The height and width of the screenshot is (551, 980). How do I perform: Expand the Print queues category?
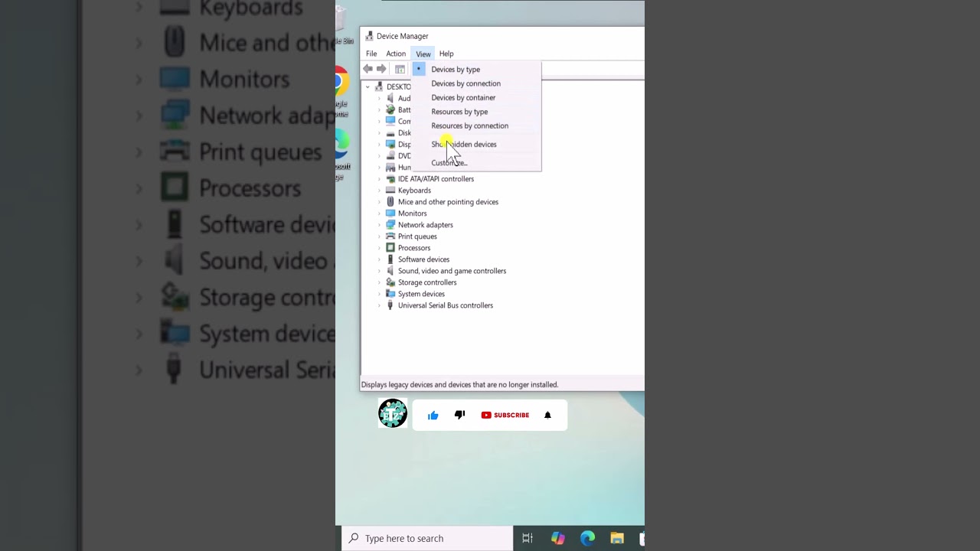[x=379, y=236]
